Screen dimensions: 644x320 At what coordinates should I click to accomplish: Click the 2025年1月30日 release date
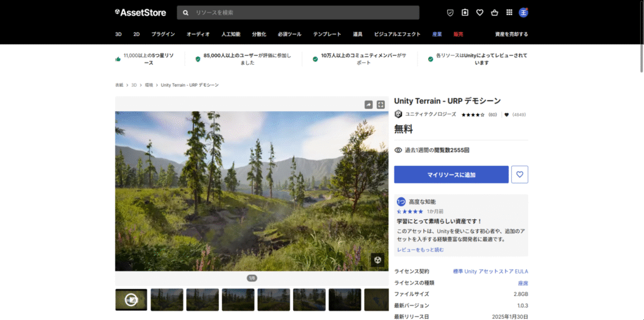point(510,317)
